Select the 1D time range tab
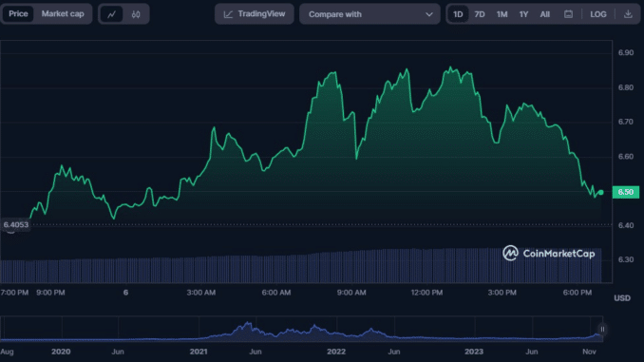Viewport: 644px width, 362px height. pos(458,14)
